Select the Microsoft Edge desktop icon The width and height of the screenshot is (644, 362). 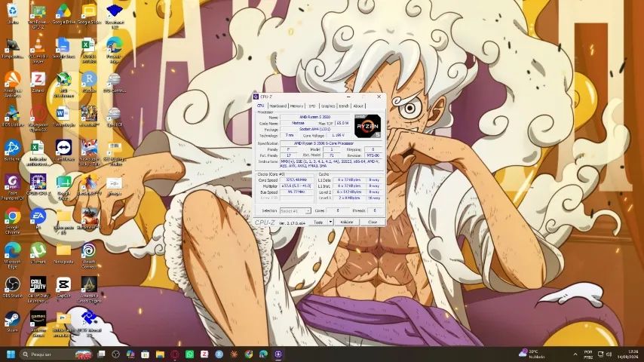click(13, 255)
